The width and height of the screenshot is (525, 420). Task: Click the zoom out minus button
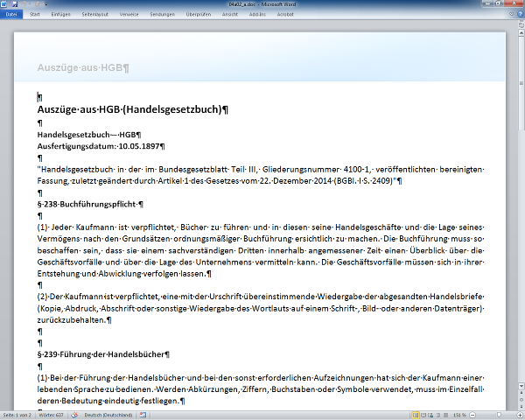(x=473, y=415)
